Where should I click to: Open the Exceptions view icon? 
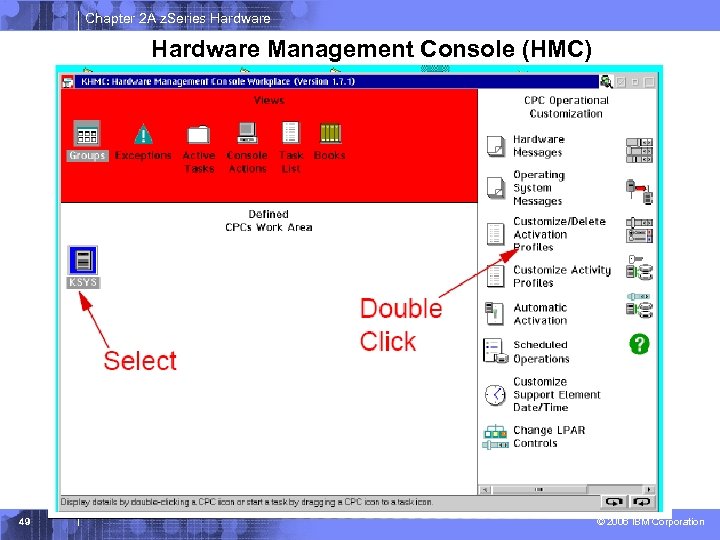143,134
